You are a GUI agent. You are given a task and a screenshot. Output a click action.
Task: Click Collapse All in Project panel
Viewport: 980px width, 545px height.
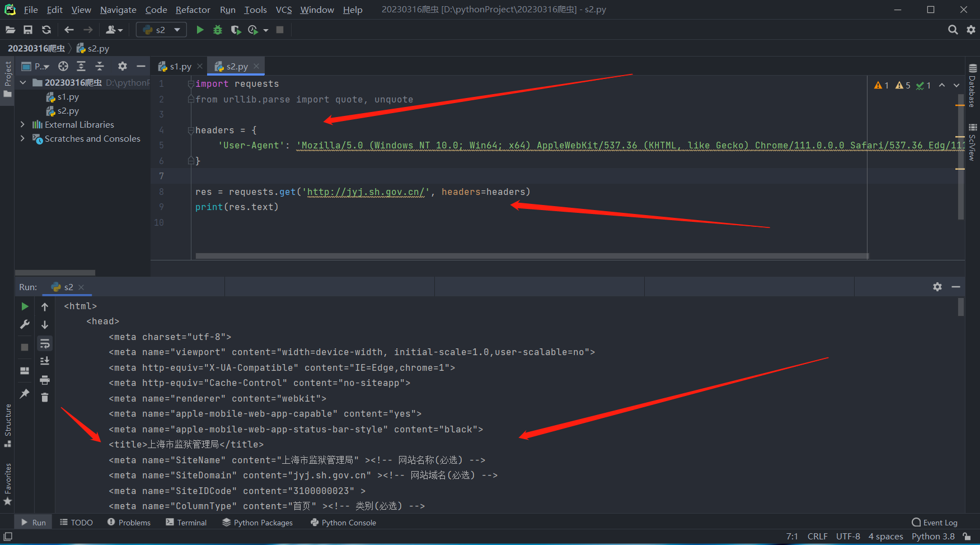click(100, 66)
